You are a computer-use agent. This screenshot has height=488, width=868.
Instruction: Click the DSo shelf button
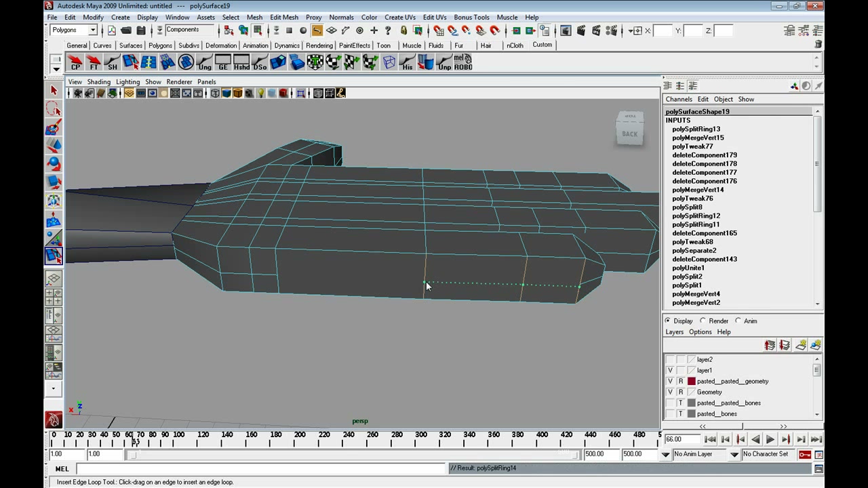pos(259,63)
